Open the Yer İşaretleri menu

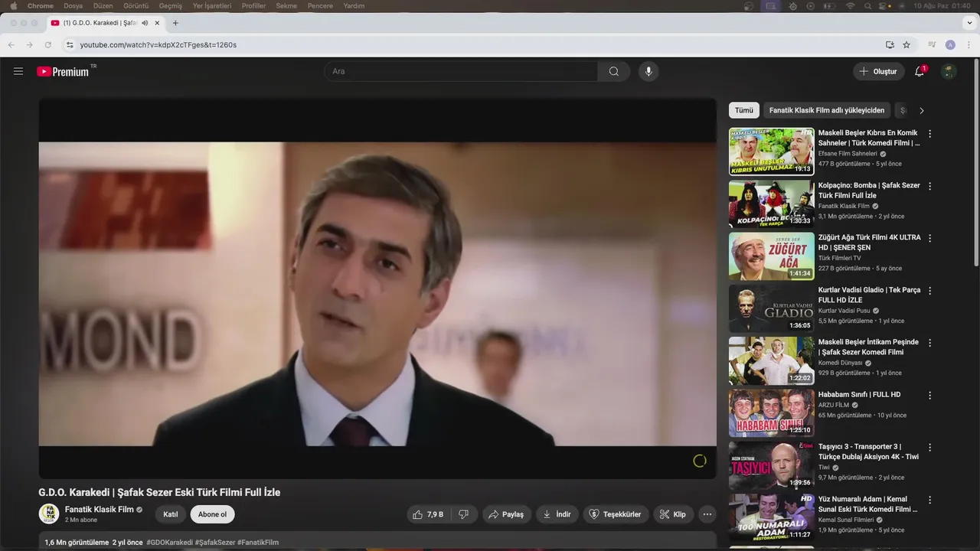(x=212, y=5)
